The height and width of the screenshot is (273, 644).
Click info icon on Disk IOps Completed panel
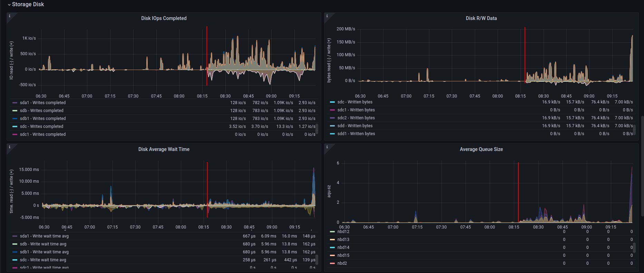tap(10, 16)
